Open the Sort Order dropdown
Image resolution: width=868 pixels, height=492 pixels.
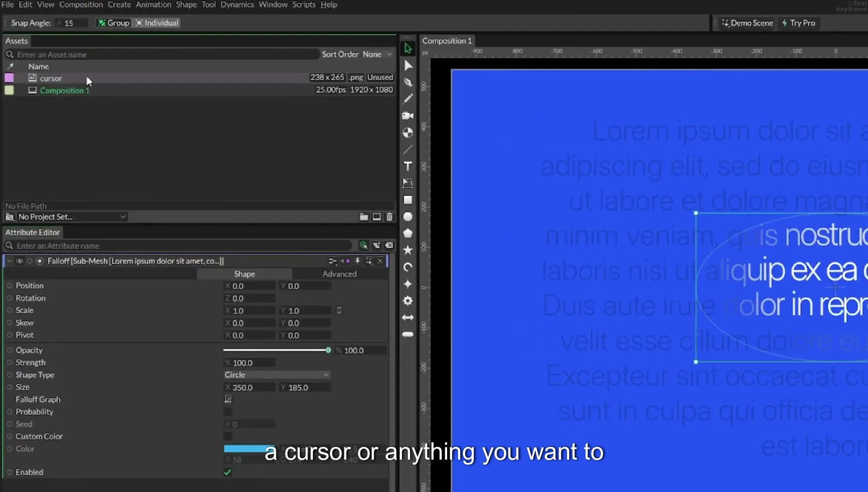point(377,54)
